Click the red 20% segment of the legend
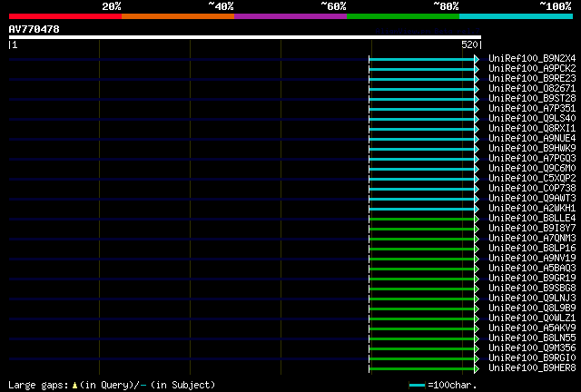 coord(65,16)
